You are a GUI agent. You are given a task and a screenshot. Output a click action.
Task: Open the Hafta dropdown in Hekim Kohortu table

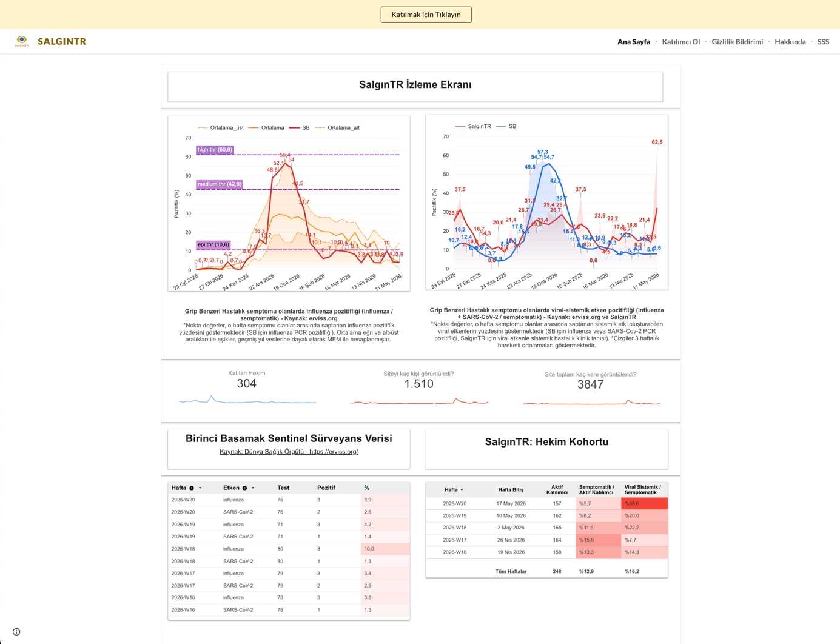462,490
